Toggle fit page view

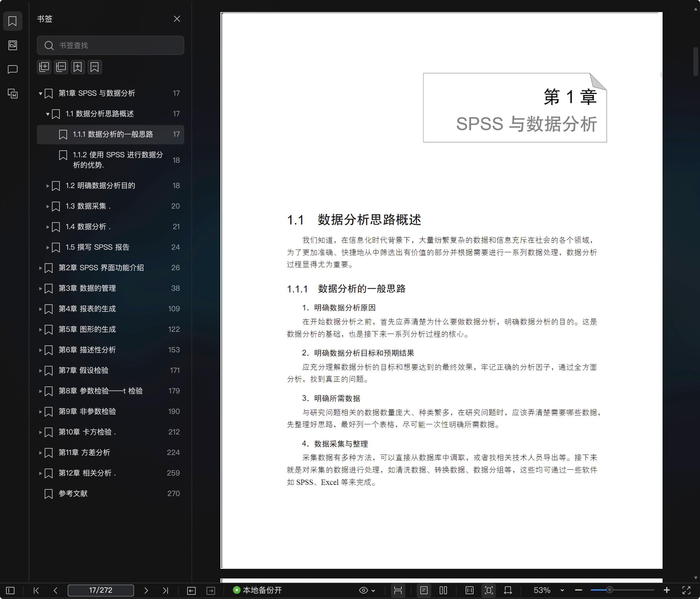(x=489, y=590)
